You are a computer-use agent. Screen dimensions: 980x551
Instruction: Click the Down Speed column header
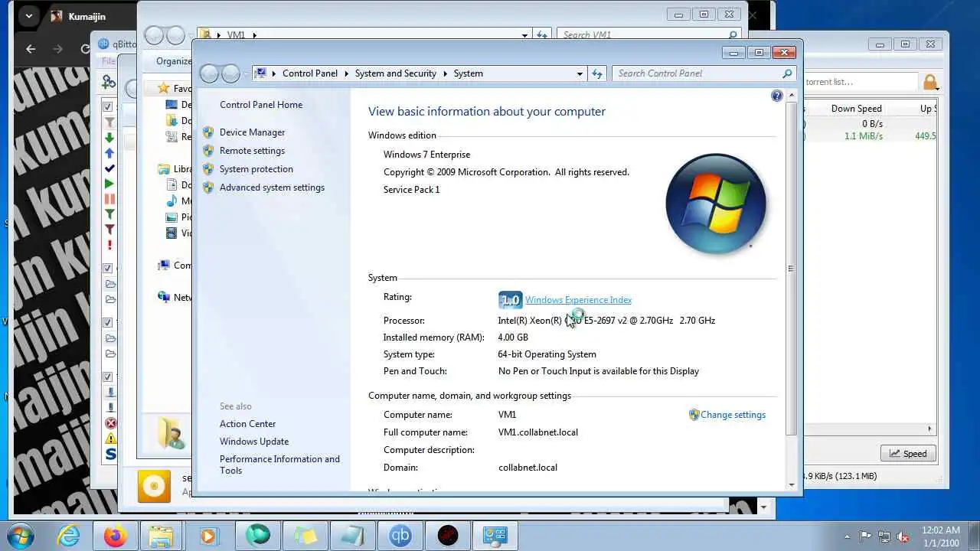[x=856, y=109]
